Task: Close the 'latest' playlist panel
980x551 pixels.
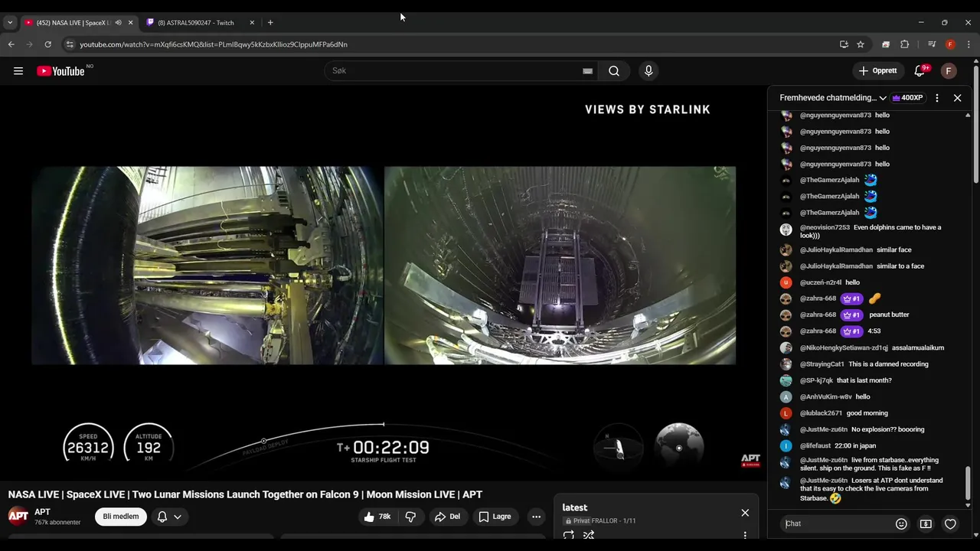Action: [745, 513]
